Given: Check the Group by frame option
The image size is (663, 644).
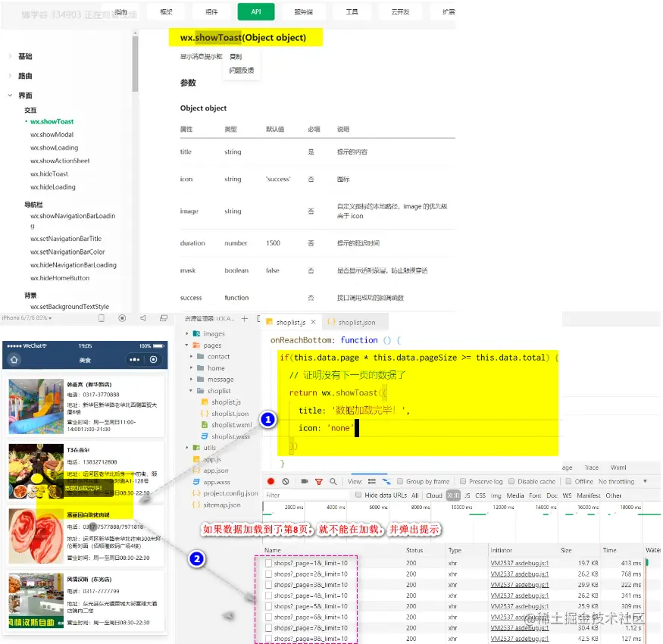Looking at the screenshot, I should [399, 481].
